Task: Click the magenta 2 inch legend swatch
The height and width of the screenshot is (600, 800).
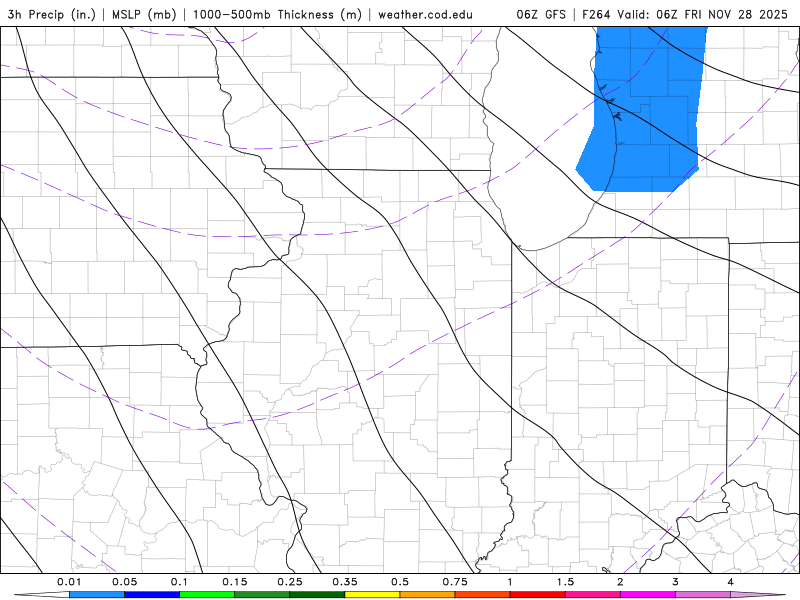Action: [x=648, y=595]
